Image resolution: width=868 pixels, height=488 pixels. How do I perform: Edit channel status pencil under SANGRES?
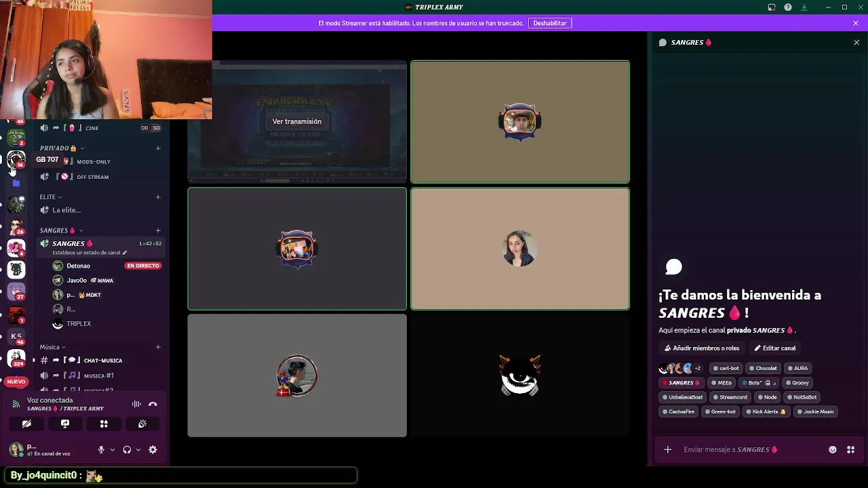(124, 253)
